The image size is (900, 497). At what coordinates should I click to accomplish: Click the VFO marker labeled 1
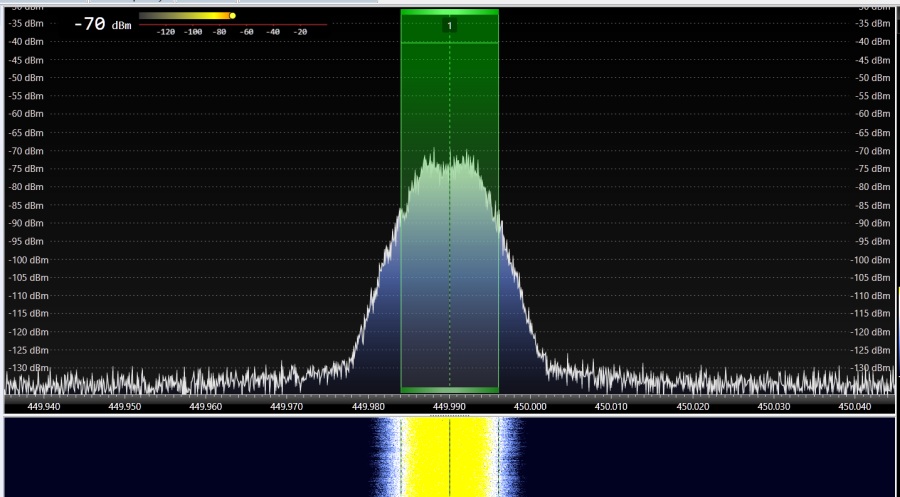coord(449,25)
